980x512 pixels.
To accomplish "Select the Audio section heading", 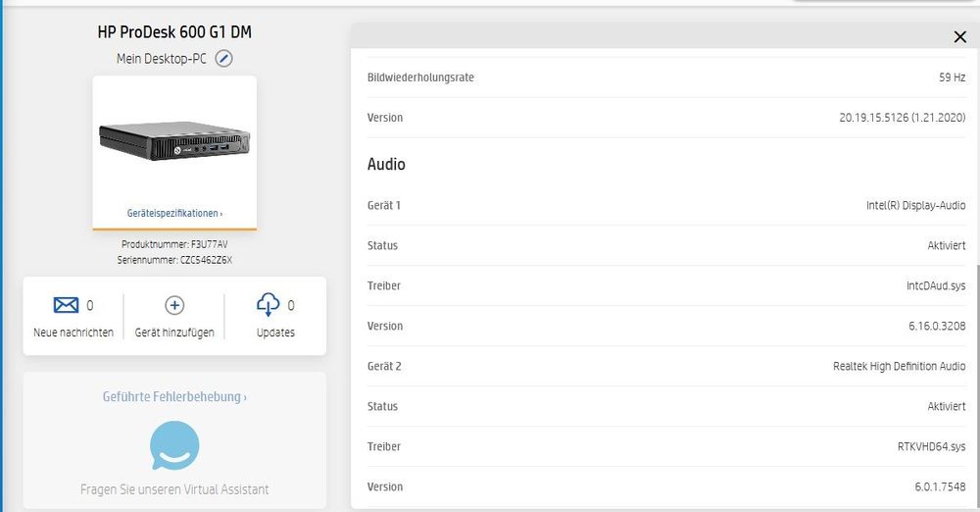I will pos(386,164).
